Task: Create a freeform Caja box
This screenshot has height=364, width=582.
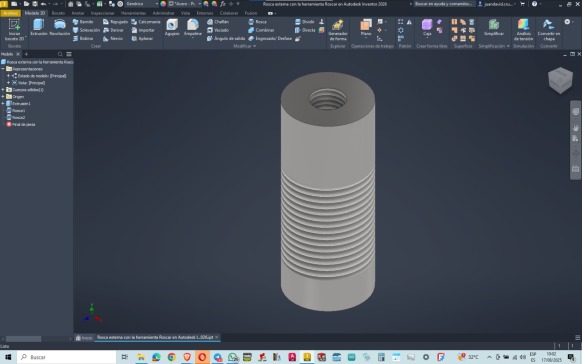Action: click(427, 27)
